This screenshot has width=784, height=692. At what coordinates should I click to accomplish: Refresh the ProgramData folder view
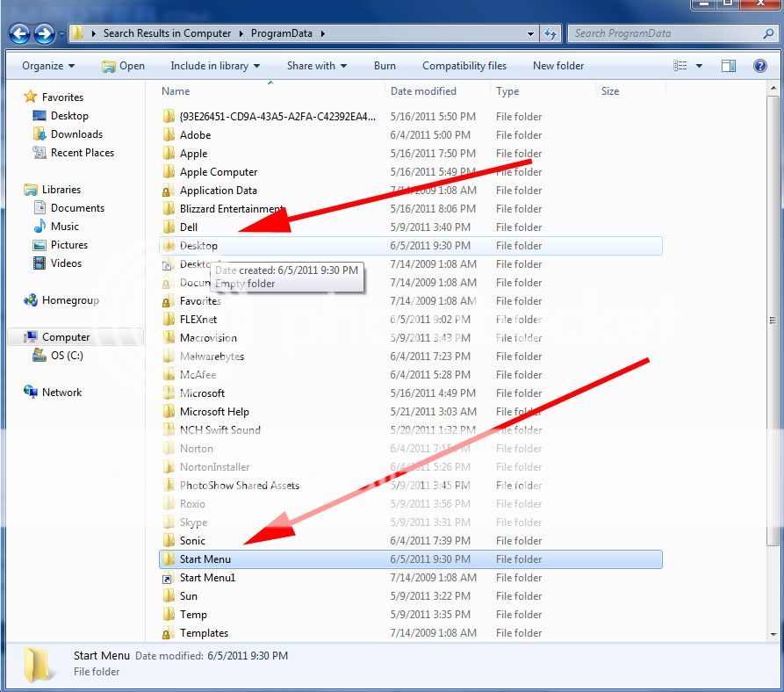coord(550,33)
